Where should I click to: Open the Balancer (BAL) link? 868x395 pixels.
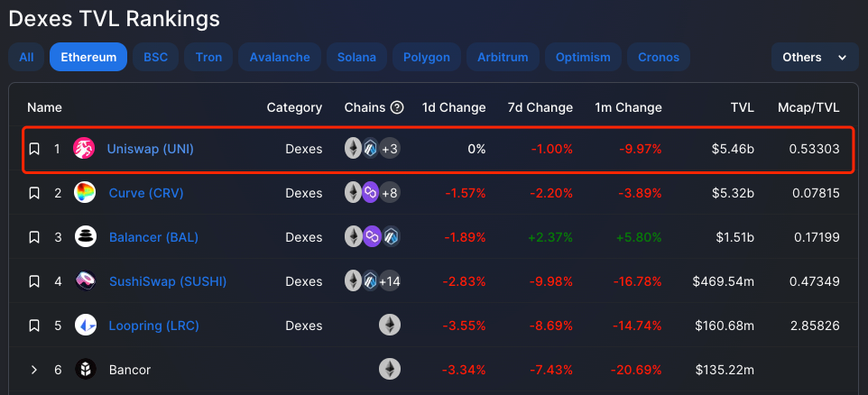click(153, 237)
